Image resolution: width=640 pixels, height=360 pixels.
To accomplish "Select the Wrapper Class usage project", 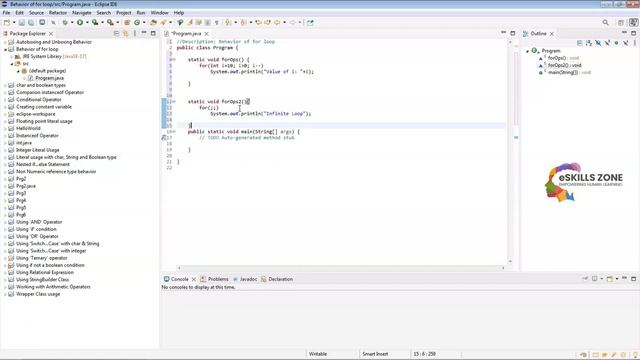I will pyautogui.click(x=38, y=294).
